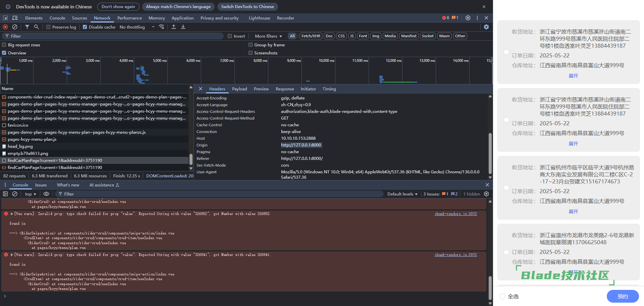Click the 3 Issues indicator in the console
Viewport: 644px width, 306px height.
[440, 194]
